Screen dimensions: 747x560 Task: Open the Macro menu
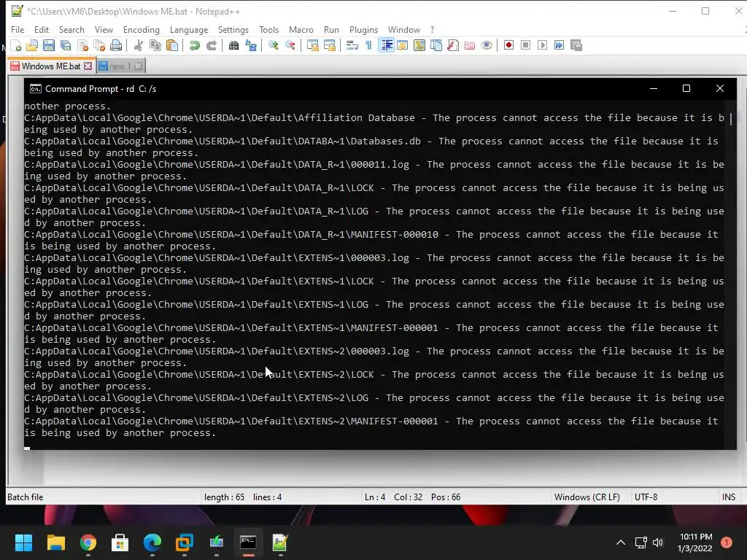click(x=301, y=29)
